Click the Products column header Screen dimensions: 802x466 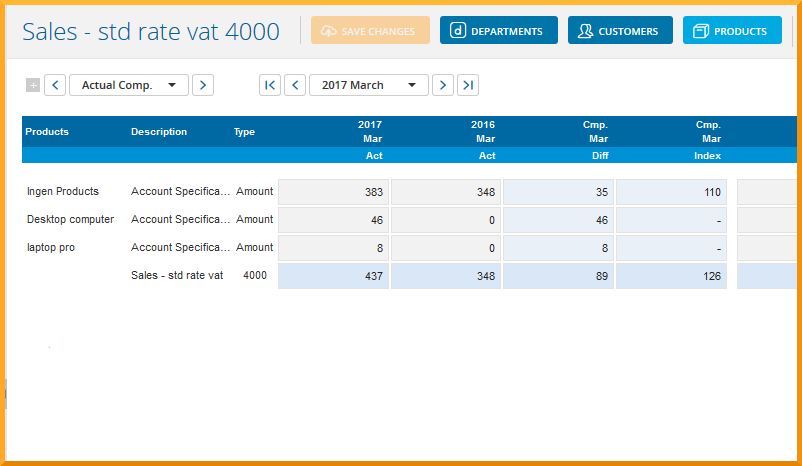[x=47, y=132]
